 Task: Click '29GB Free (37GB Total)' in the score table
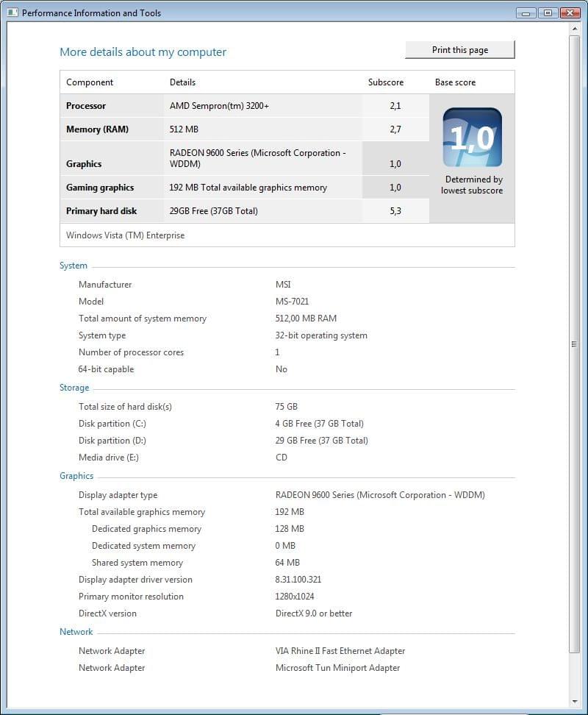[x=214, y=210]
